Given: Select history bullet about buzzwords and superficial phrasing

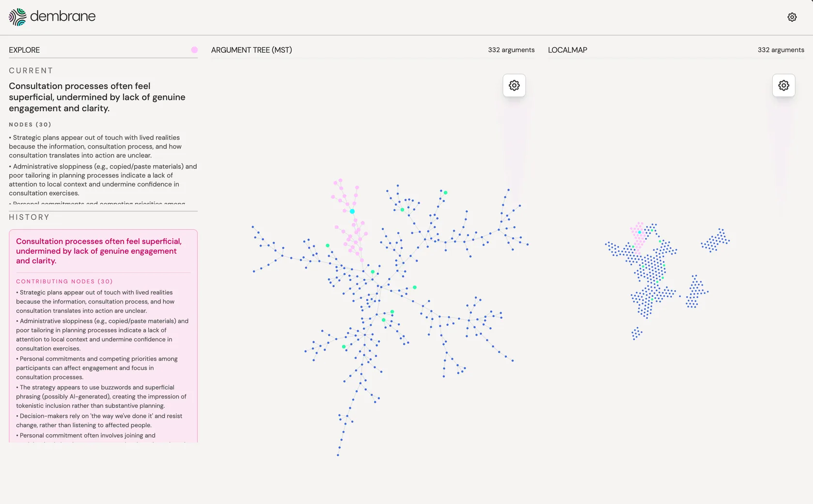Looking at the screenshot, I should coord(101,396).
